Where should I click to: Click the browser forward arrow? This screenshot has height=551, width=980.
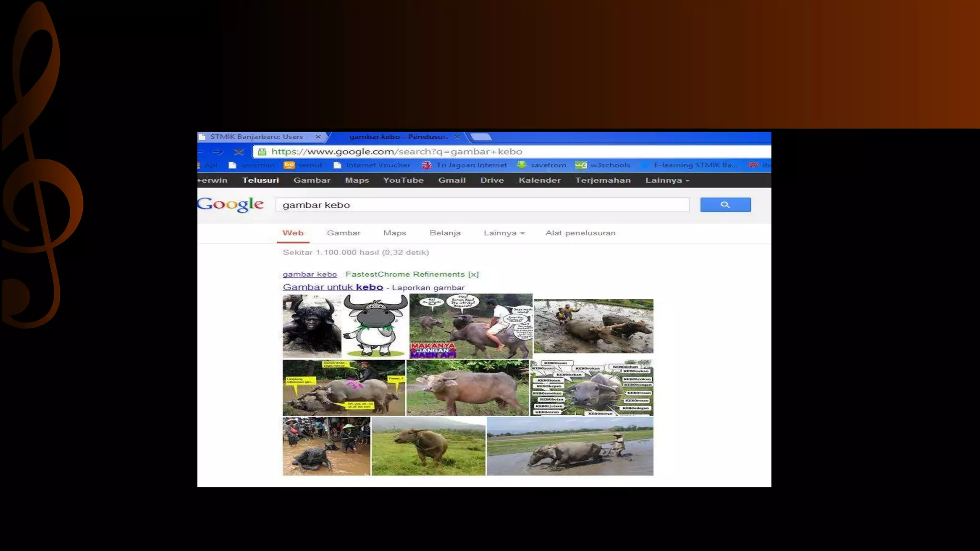218,152
